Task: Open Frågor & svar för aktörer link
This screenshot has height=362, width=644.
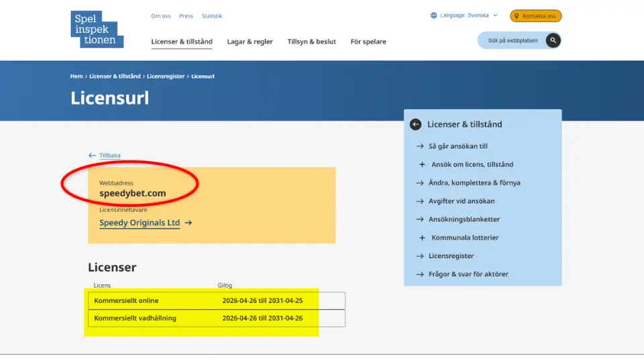Action: coord(468,274)
